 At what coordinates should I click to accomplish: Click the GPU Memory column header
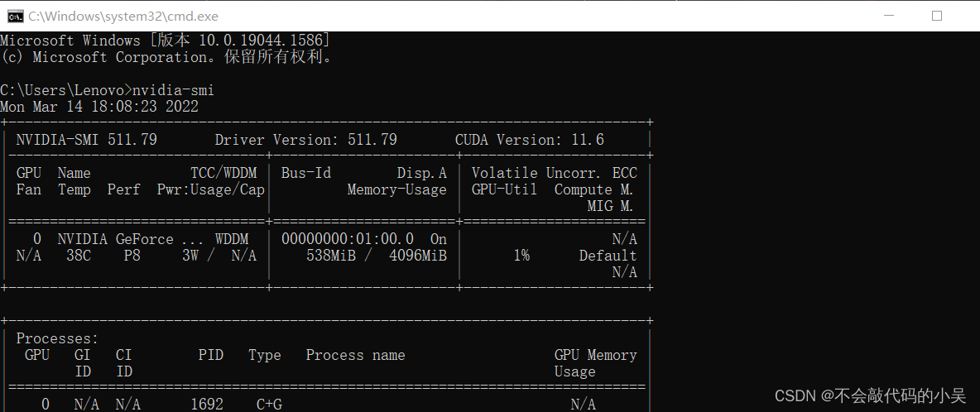596,355
